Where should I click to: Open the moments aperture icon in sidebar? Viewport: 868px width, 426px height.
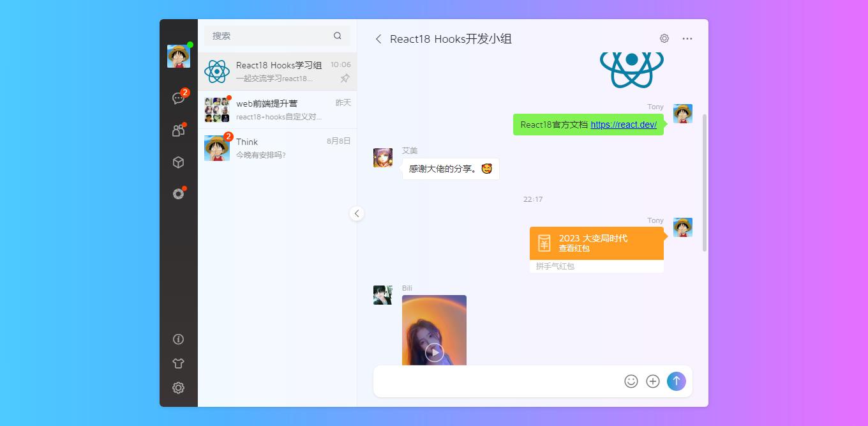click(178, 194)
